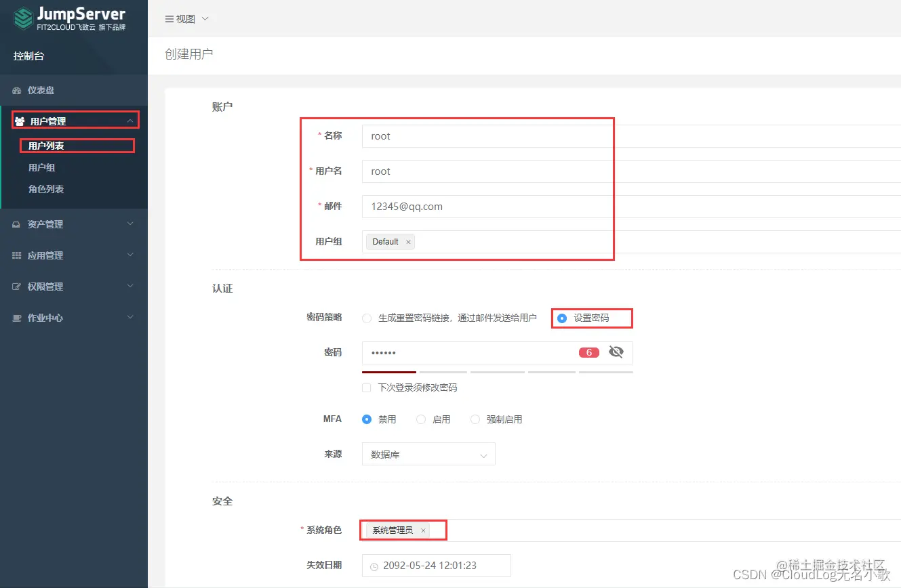This screenshot has height=588, width=901.
Task: Expand the 权限管理 menu chevron
Action: (131, 287)
